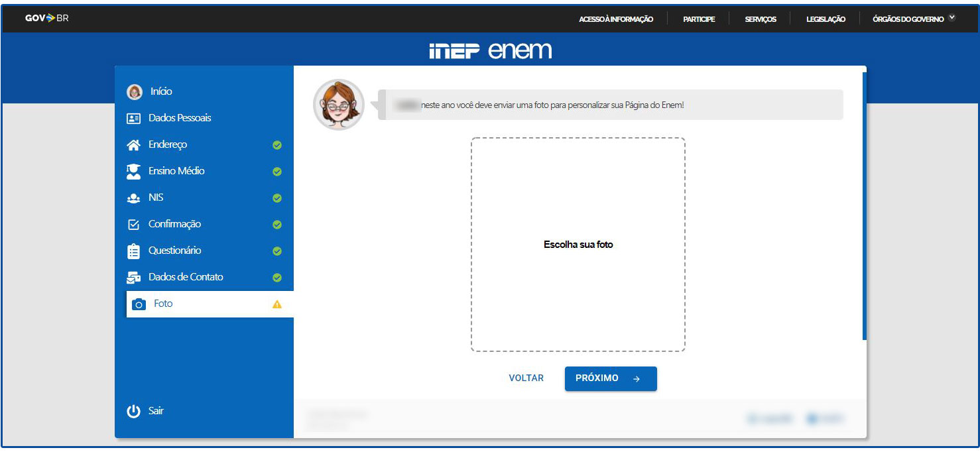Click green check mark beside Endereço

[277, 145]
